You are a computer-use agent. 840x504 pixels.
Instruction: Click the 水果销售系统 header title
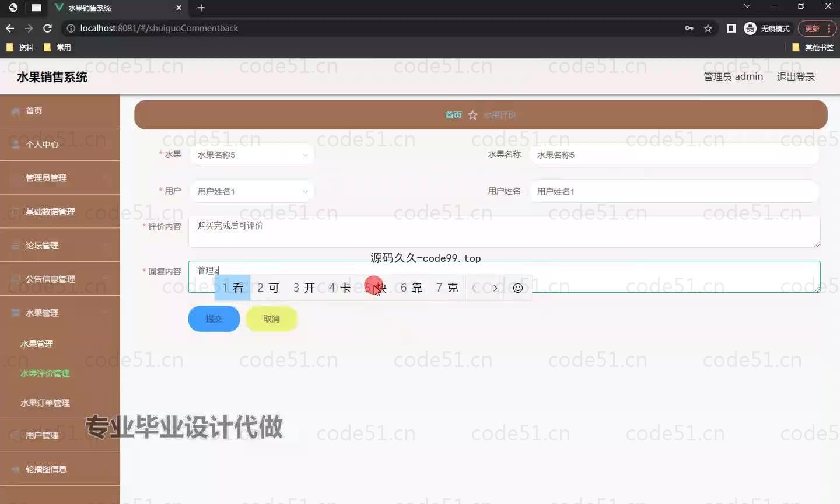pyautogui.click(x=52, y=77)
